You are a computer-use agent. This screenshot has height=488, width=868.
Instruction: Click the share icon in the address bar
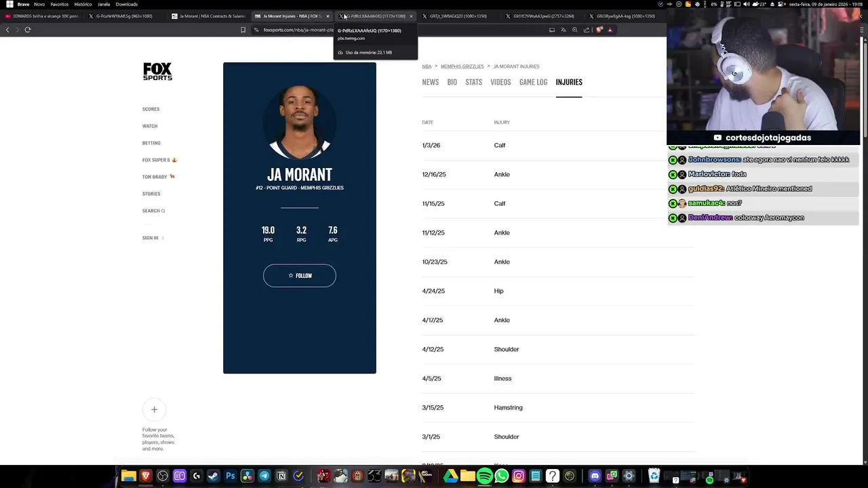(x=587, y=30)
